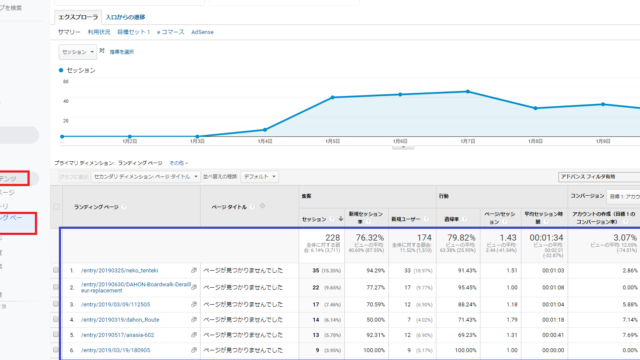Image resolution: width=640 pixels, height=360 pixels.
Task: Switch to 入口からの遷移 tab
Action: (x=125, y=17)
